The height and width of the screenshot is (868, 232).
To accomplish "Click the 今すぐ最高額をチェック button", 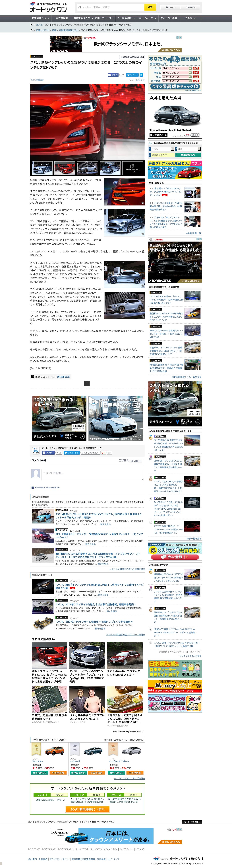I will [175, 87].
